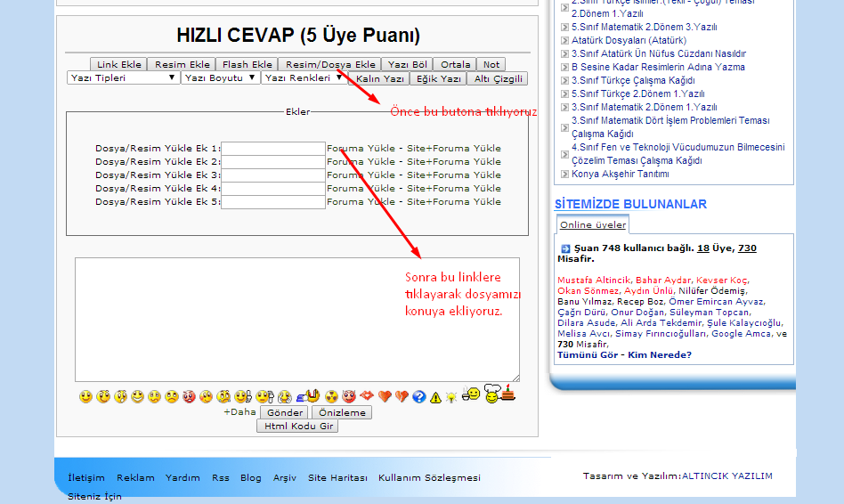
Task: Open the Yazı Boyutu size dropdown
Action: (x=220, y=78)
